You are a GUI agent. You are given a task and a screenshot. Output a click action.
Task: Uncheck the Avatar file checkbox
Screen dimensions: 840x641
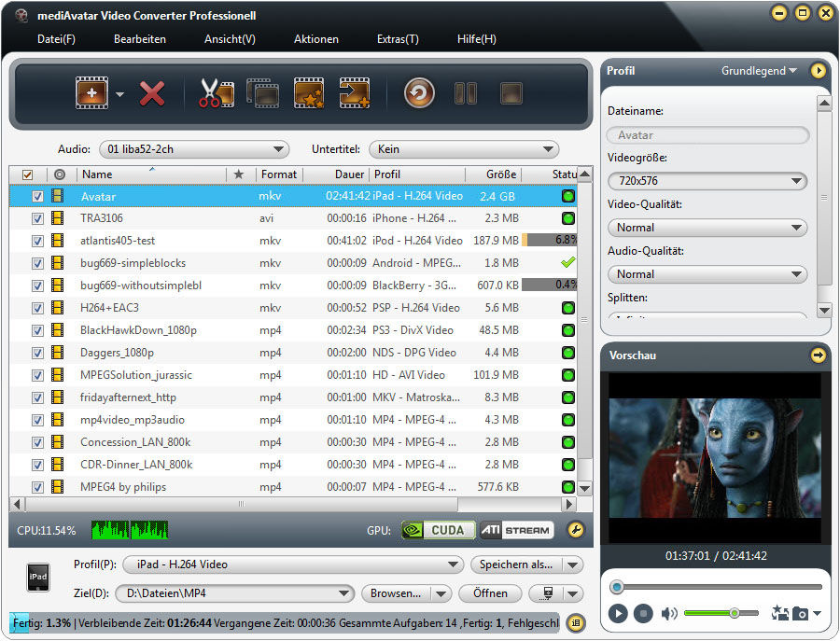(x=37, y=197)
